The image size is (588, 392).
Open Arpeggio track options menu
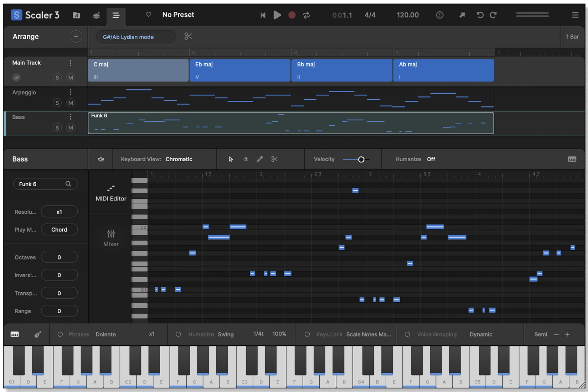[x=71, y=92]
